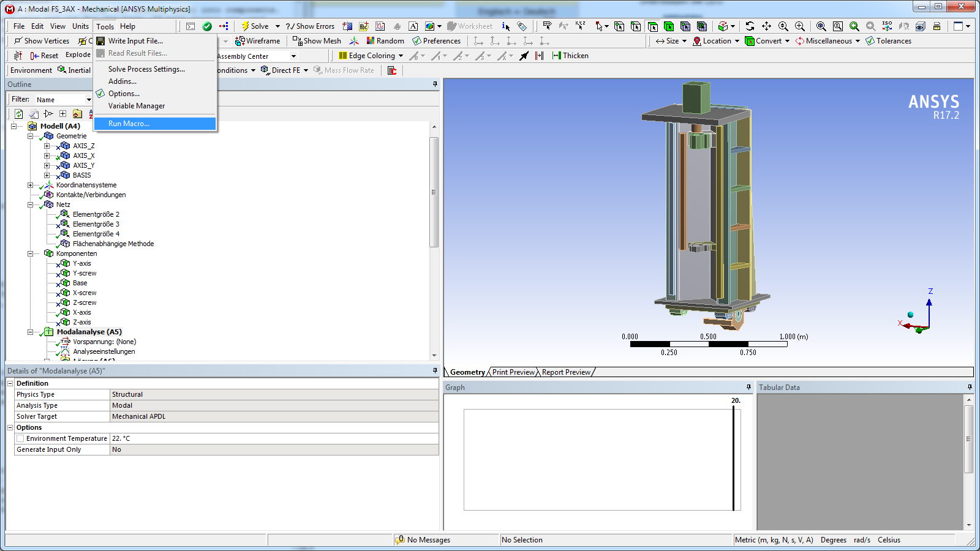Viewport: 980px width, 551px height.
Task: Pin the Details panel
Action: [x=435, y=371]
